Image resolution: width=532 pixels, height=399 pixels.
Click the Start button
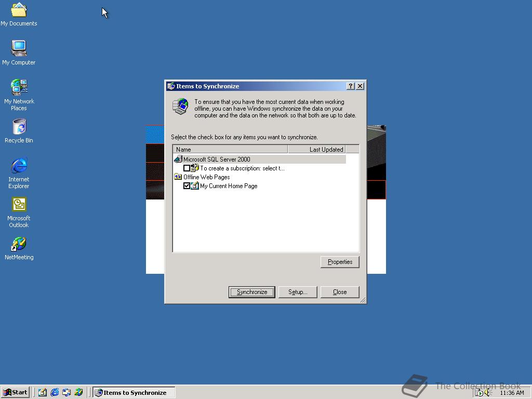(15, 392)
